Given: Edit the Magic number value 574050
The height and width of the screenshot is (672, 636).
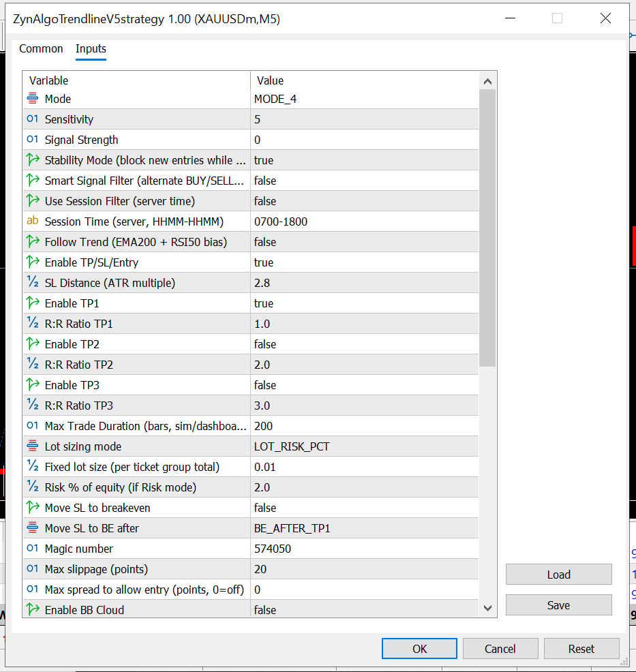Looking at the screenshot, I should click(364, 549).
